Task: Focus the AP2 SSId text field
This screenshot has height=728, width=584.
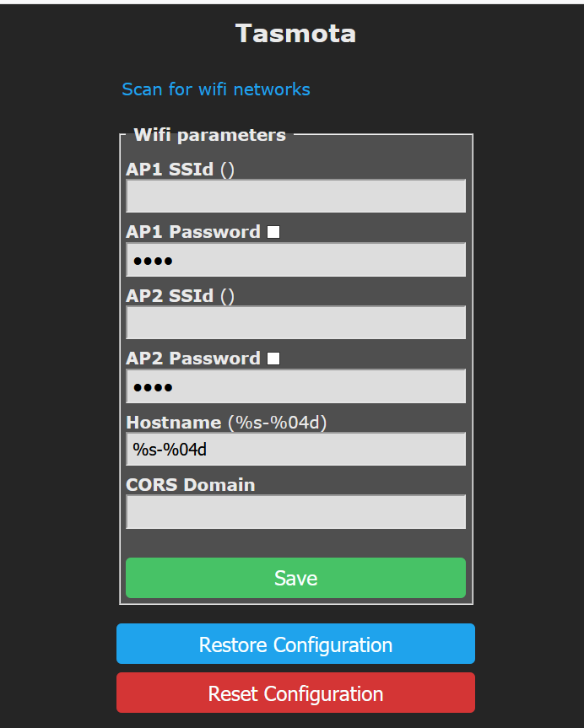Action: pos(295,323)
